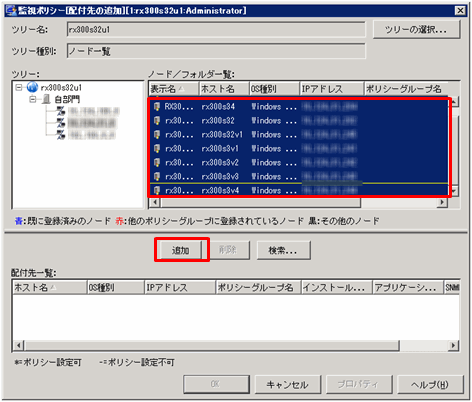Screen dimensions: 472x402
Task: Select host name rx300s3v3
Action: click(x=220, y=176)
